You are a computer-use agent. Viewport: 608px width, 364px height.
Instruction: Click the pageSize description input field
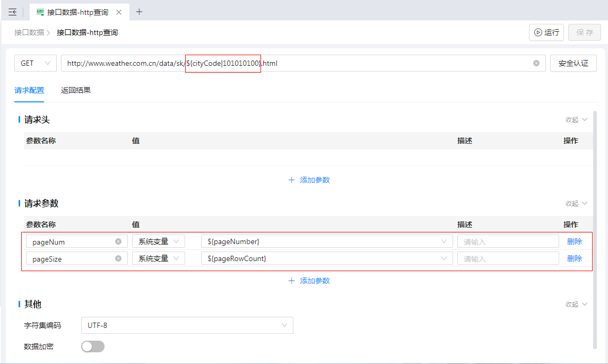coord(508,258)
